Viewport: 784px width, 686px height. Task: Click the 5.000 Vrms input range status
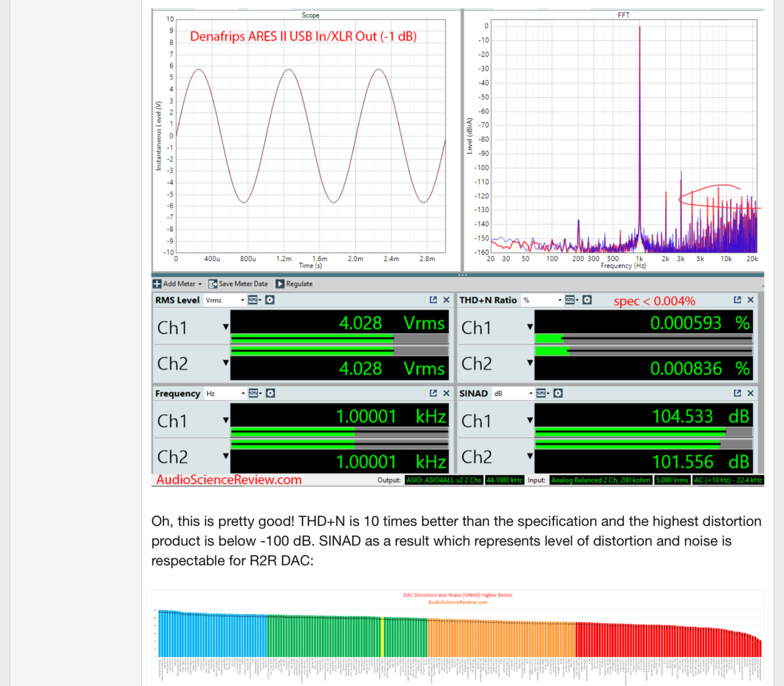click(672, 480)
